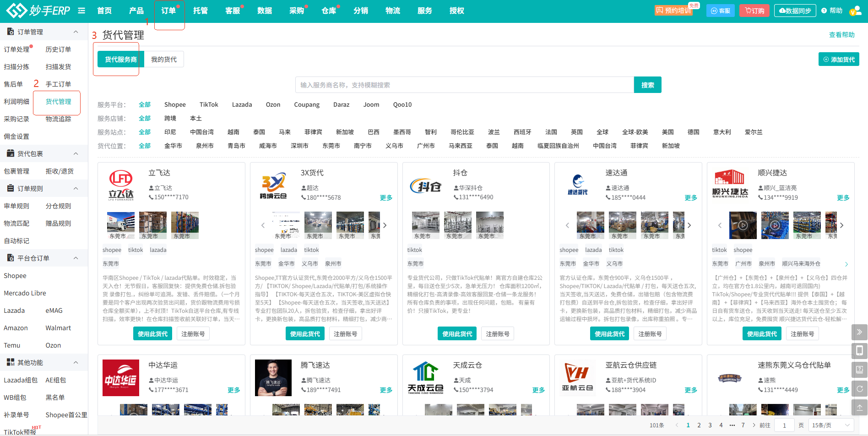Next image arrow on 顺兴捷达 card
The width and height of the screenshot is (868, 436).
coord(842,225)
